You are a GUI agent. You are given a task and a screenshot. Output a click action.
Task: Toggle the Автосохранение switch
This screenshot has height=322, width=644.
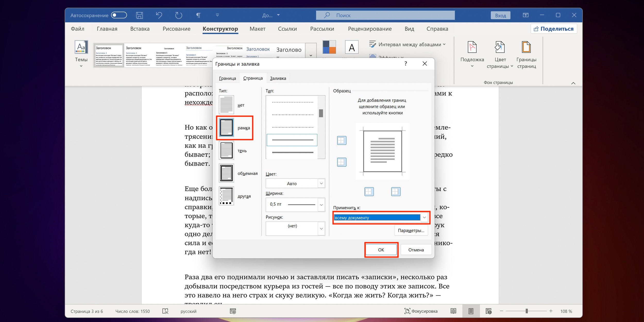pyautogui.click(x=119, y=15)
